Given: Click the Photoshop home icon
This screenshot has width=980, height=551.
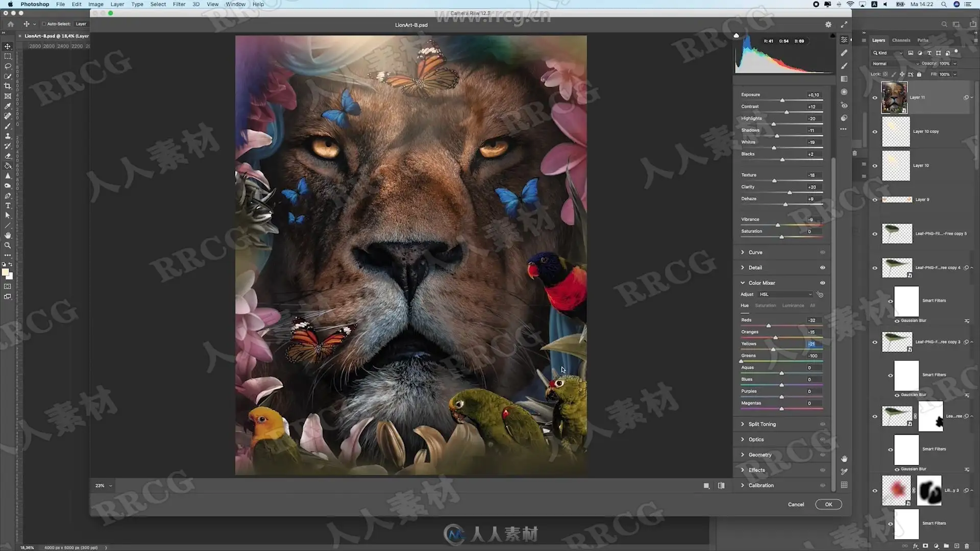Looking at the screenshot, I should (x=11, y=24).
